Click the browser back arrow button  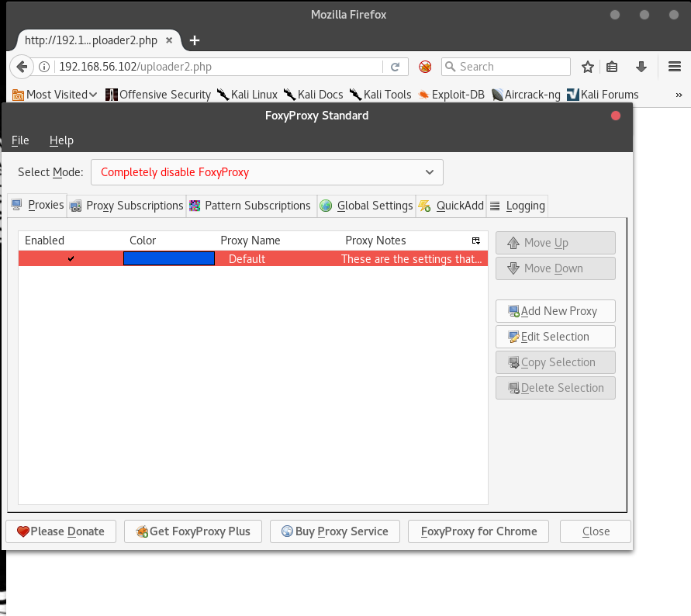tap(22, 67)
